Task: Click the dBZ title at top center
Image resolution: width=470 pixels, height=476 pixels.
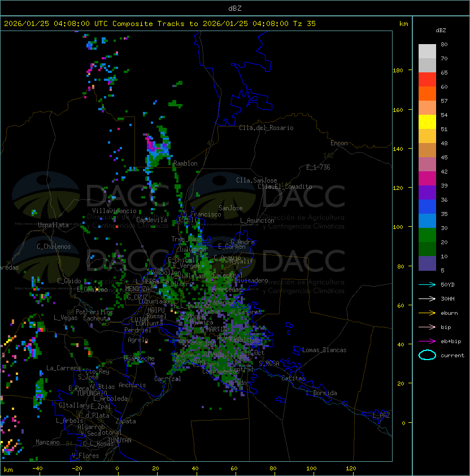Action: click(235, 8)
